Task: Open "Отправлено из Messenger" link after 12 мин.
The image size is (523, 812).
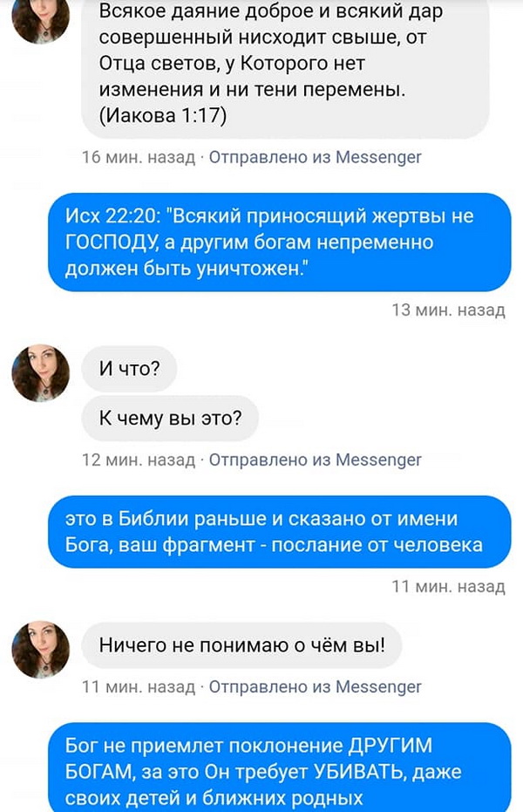Action: point(315,460)
